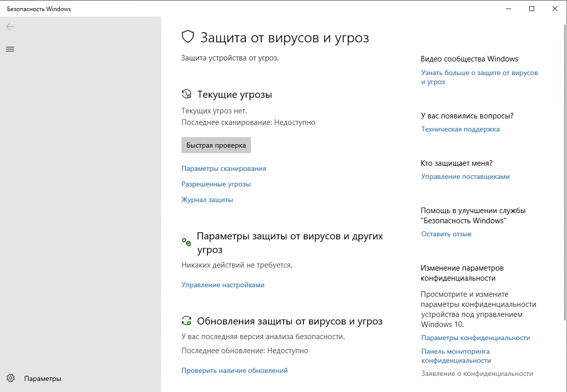
Task: Click the update icon beside Обновления защиты heading
Action: tap(186, 321)
